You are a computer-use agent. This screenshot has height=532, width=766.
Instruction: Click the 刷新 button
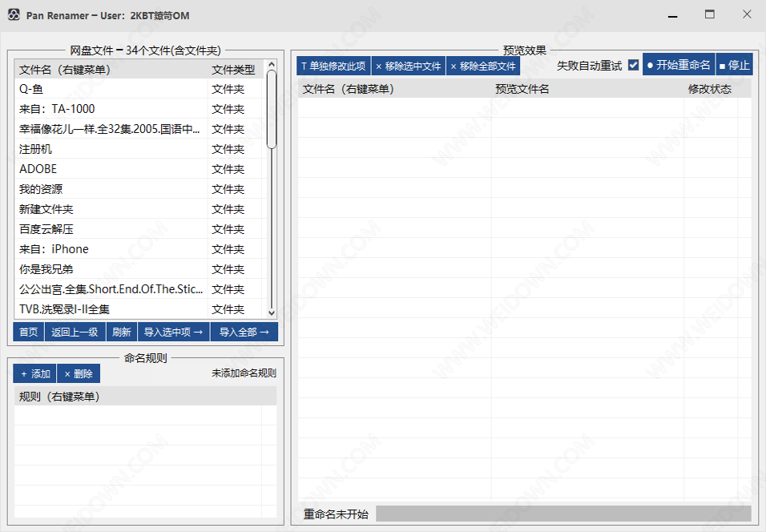tap(122, 332)
